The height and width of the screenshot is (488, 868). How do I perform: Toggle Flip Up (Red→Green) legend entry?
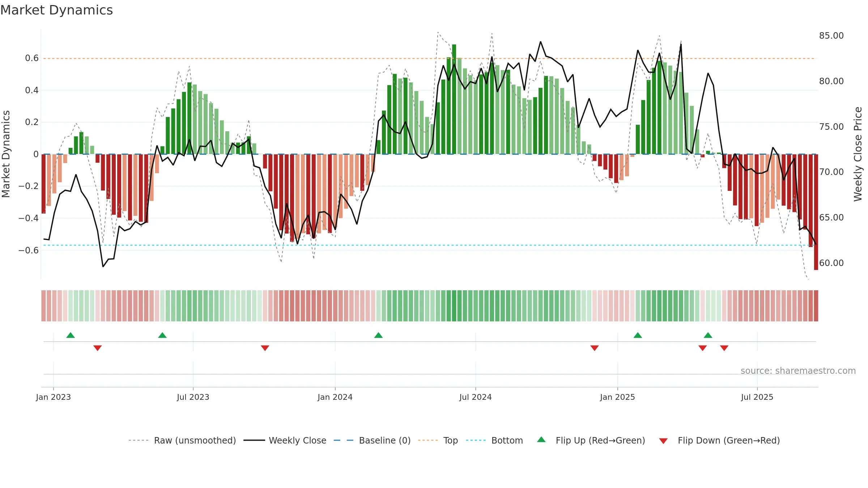coord(591,440)
